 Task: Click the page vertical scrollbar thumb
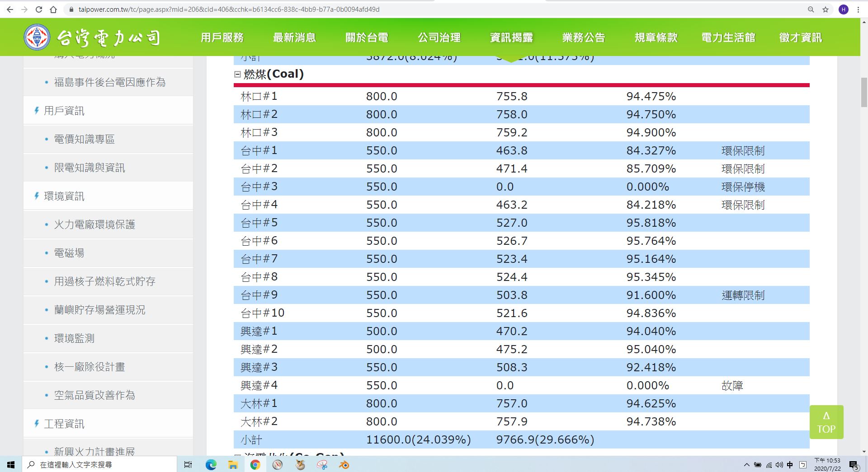[864, 92]
